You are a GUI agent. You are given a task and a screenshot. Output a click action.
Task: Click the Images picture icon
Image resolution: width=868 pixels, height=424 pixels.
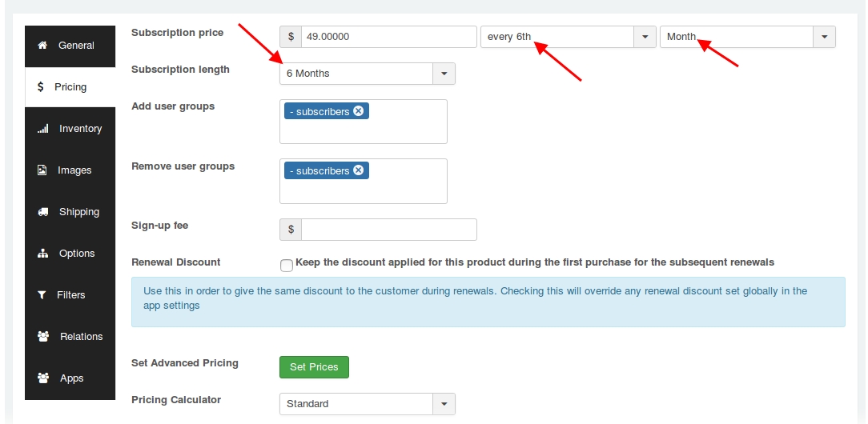click(42, 170)
